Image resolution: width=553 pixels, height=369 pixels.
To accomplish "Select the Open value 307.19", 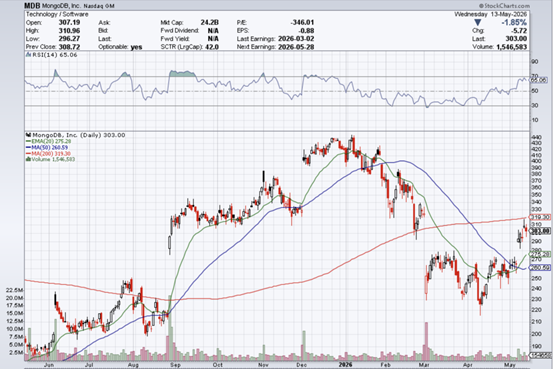I will pyautogui.click(x=69, y=22).
